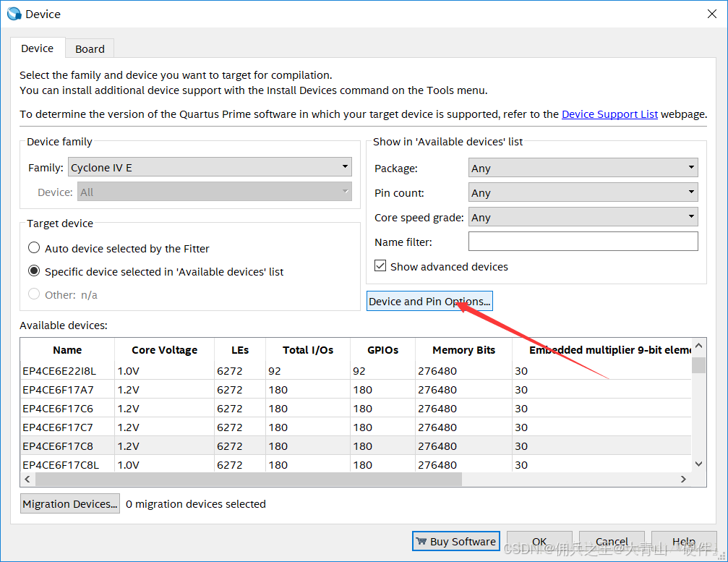Click Memory Bits 276480 in EP4CE6F17C8 row
Viewport: 728px width, 562px height.
tap(437, 446)
